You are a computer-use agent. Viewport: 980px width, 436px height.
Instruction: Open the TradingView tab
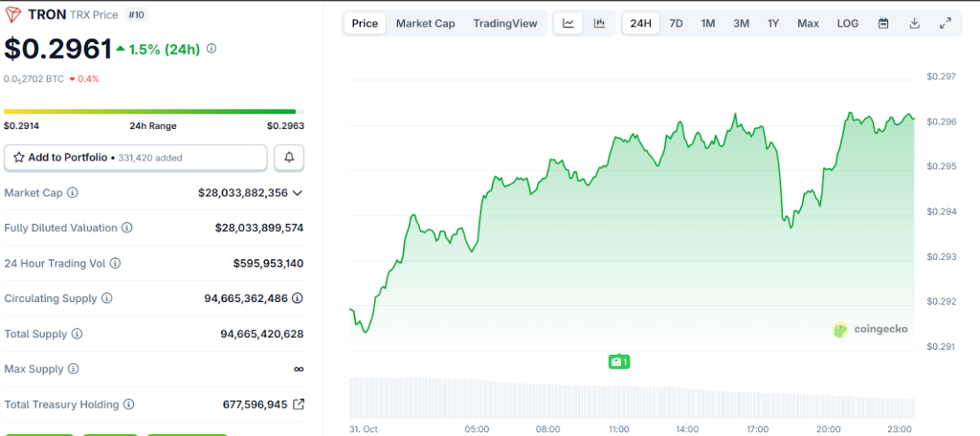pos(505,23)
